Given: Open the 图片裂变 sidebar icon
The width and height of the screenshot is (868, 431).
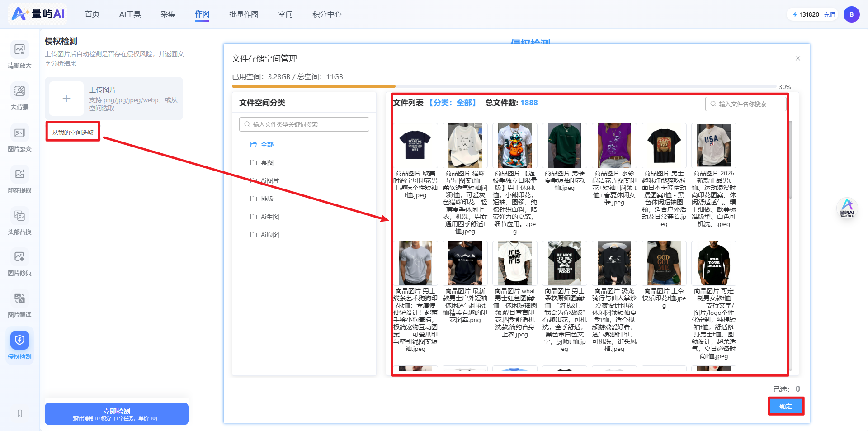Looking at the screenshot, I should click(x=19, y=133).
